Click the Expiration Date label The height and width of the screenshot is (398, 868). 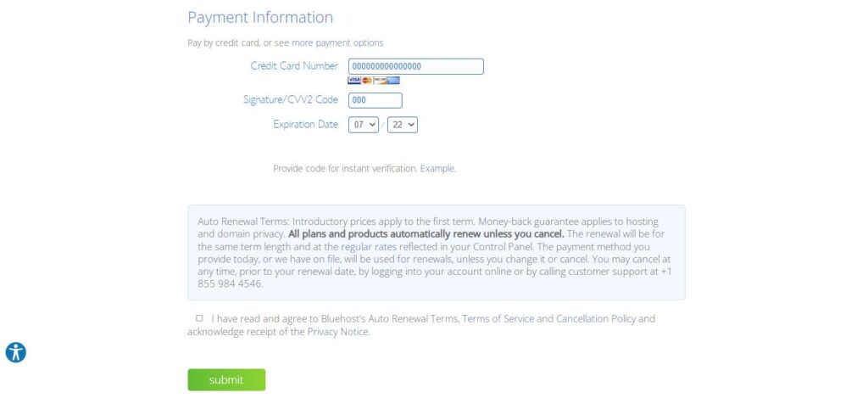pos(305,125)
